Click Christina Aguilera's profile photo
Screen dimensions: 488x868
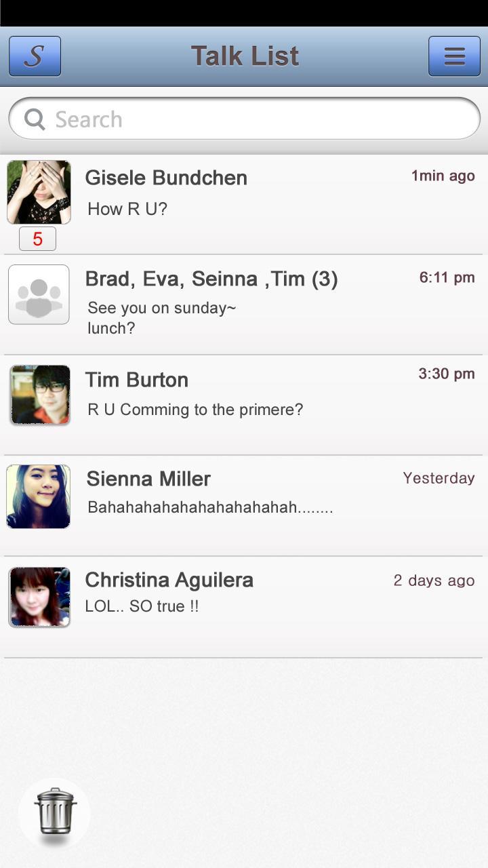click(39, 597)
